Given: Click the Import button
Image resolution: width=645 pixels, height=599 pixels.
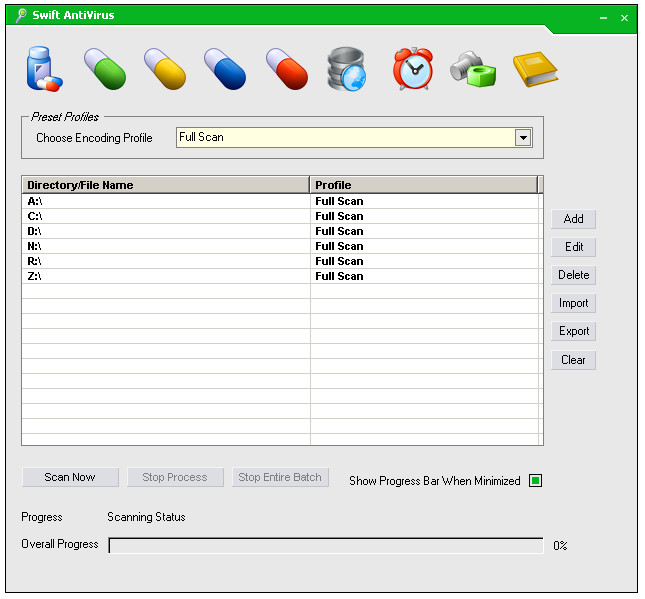Looking at the screenshot, I should pos(573,303).
